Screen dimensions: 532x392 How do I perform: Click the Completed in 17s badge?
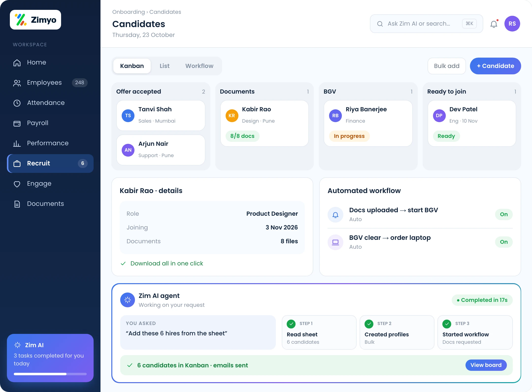(x=482, y=300)
